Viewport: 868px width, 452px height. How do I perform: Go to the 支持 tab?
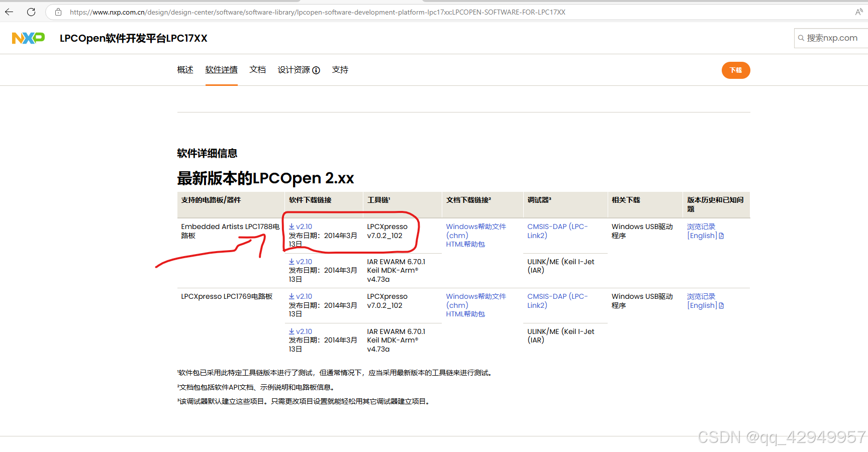point(340,70)
